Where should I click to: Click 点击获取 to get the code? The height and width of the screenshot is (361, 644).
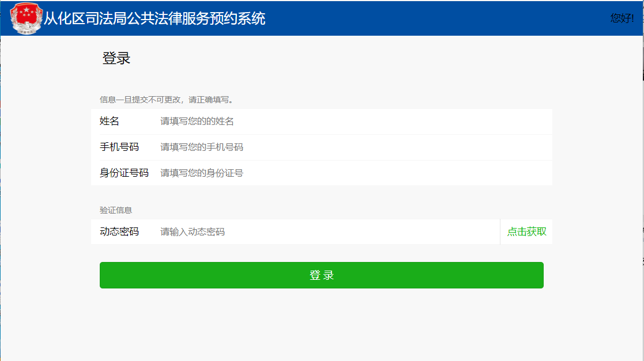[526, 232]
